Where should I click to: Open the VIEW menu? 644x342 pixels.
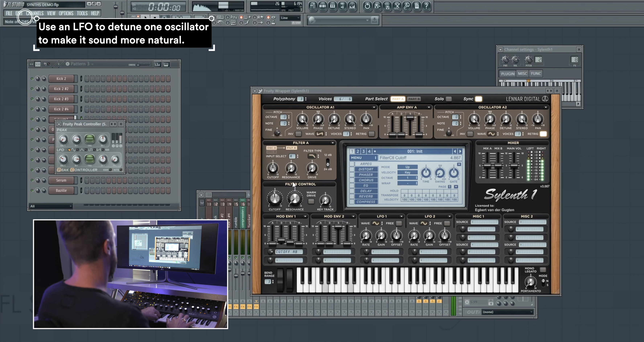[51, 13]
